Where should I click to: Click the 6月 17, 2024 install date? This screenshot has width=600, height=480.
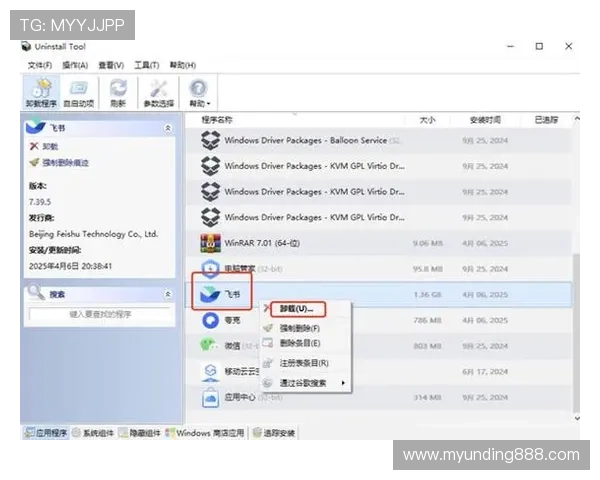click(485, 372)
